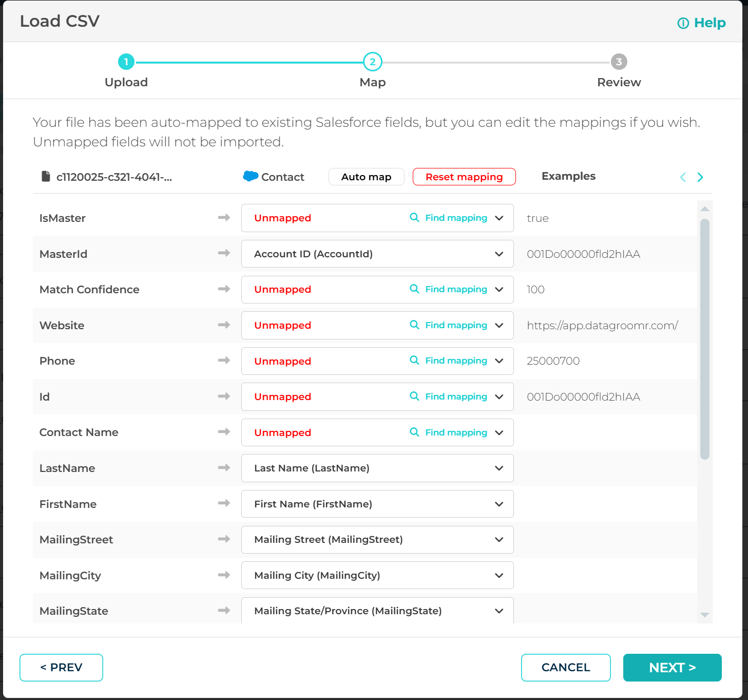
Task: Open the IsMaster Unmapped dropdown chevron
Action: pos(499,218)
